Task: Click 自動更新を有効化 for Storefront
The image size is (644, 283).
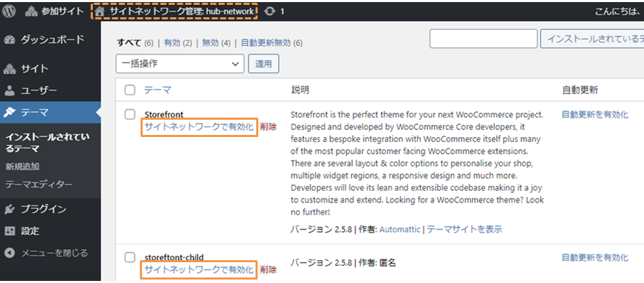Action: [x=595, y=114]
